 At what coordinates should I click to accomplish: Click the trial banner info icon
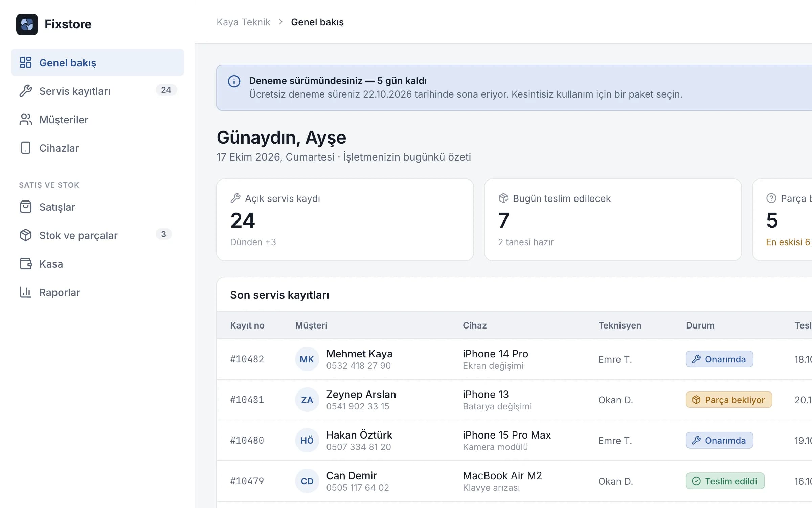pos(234,81)
